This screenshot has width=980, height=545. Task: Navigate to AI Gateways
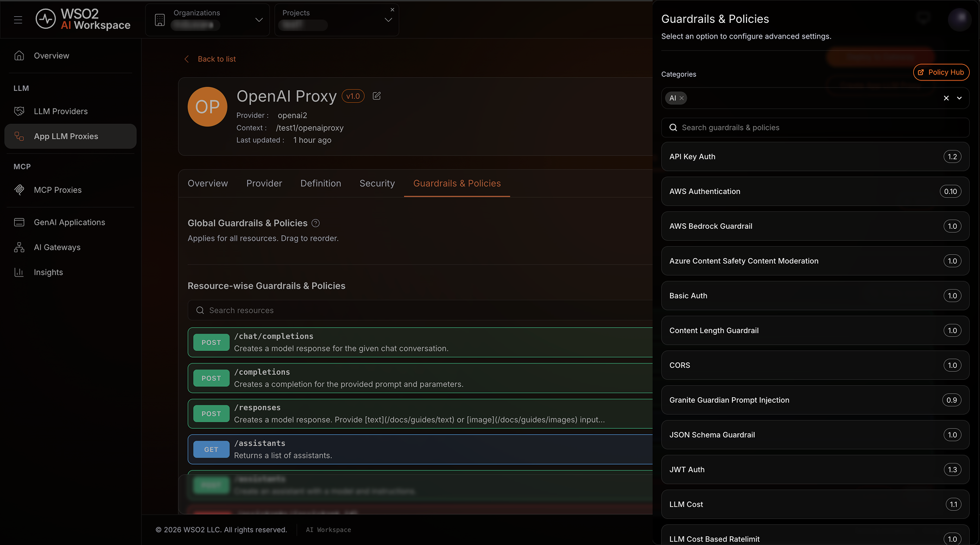point(71,247)
